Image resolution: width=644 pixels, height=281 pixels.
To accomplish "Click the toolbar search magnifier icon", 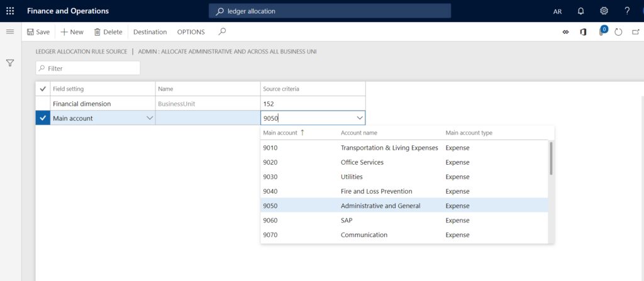I will [x=222, y=32].
